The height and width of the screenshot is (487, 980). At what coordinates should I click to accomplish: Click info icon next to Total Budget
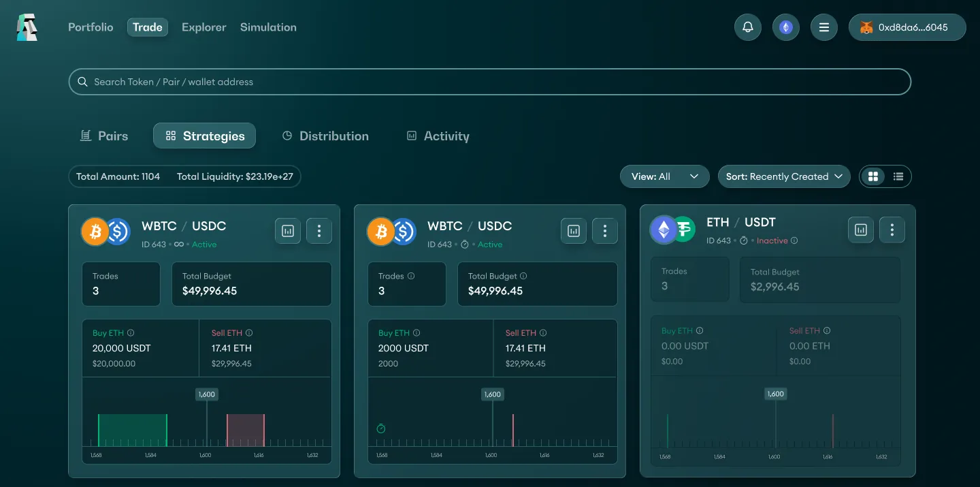point(523,276)
